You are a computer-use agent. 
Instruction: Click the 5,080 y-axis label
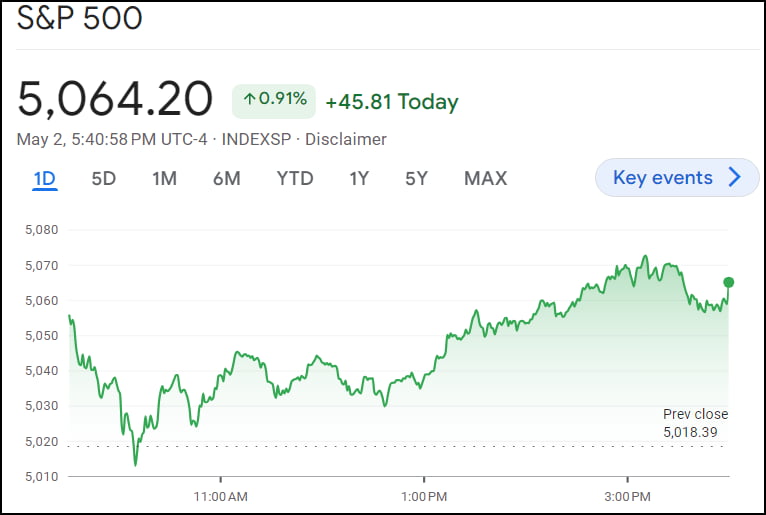point(42,230)
